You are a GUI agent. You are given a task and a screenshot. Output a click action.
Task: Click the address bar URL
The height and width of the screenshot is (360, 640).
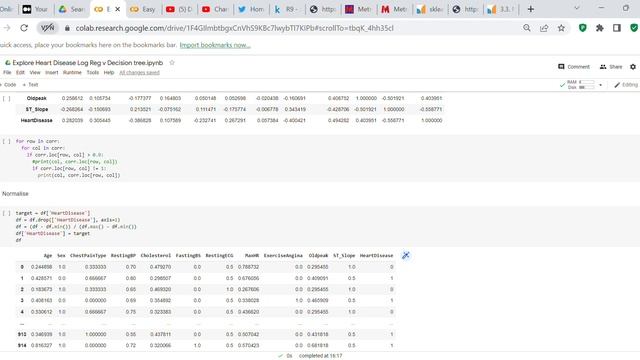point(234,28)
